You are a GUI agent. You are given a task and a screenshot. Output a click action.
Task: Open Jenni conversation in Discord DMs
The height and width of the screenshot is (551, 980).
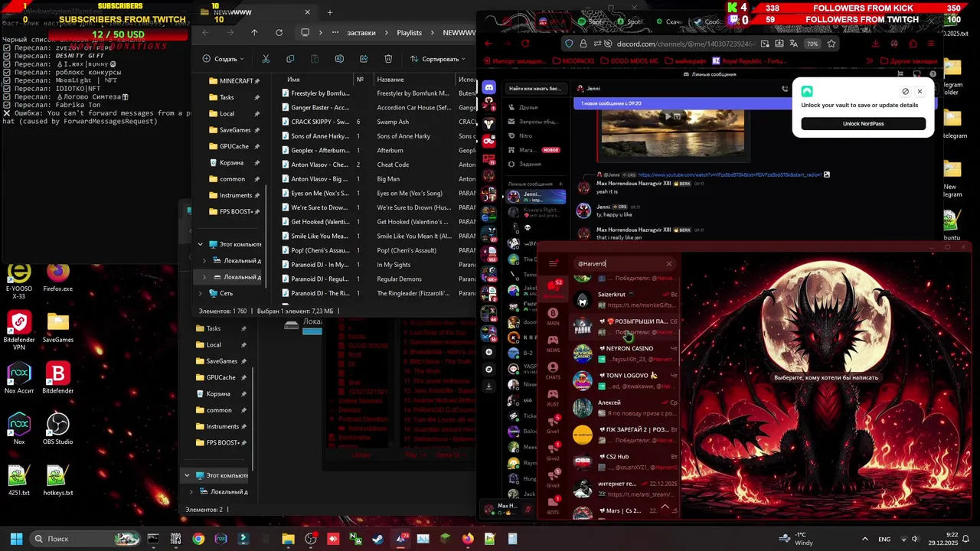(535, 197)
